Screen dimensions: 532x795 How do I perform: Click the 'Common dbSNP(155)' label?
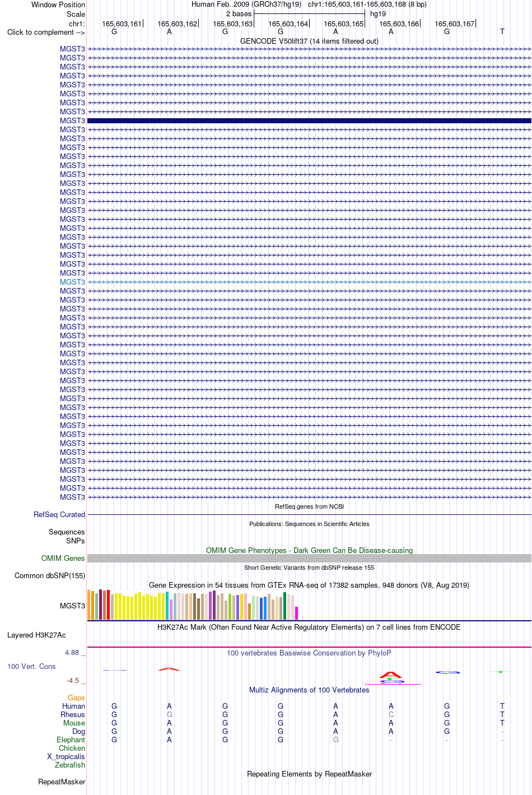[x=50, y=575]
